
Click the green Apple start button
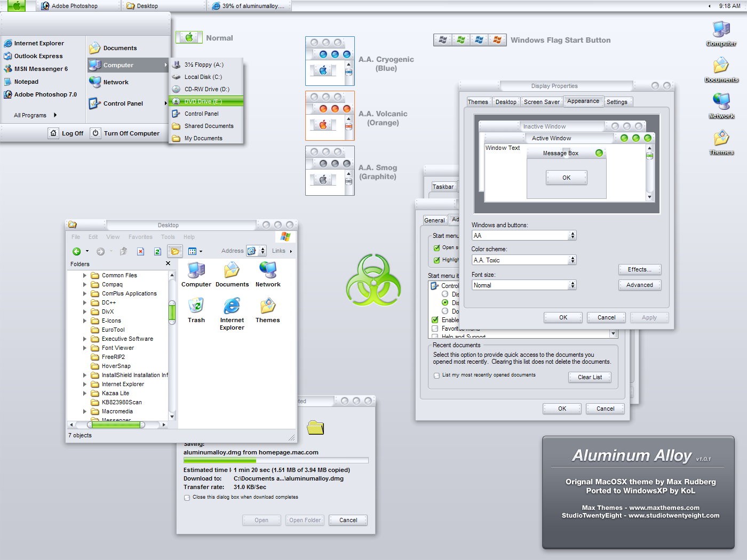[17, 6]
